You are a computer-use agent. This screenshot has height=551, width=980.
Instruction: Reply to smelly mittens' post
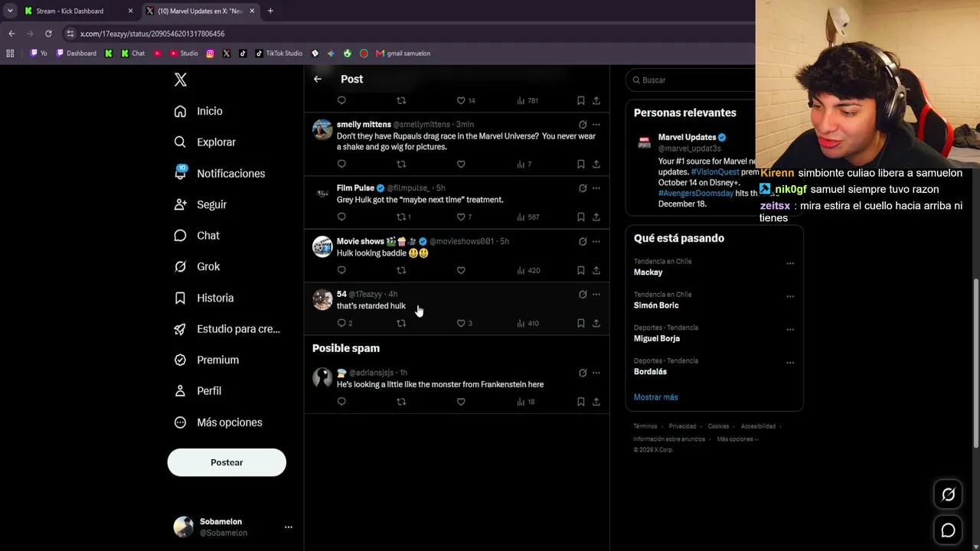341,164
